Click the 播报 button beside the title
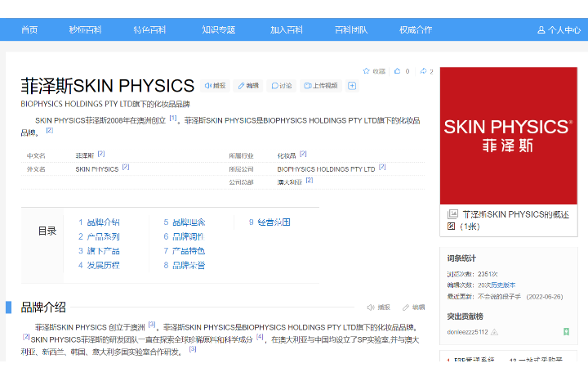The image size is (588, 368). point(216,86)
